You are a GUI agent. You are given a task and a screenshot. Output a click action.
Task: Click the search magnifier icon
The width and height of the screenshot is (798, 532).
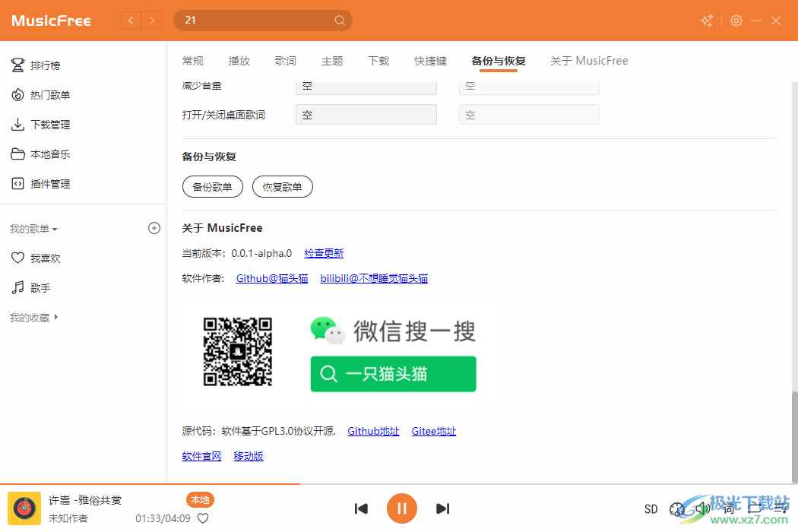tap(340, 21)
